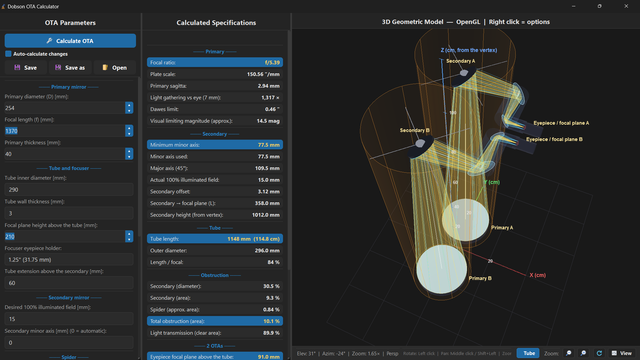
Task: Select Secondary (diameter) obstruction row
Action: [215, 286]
